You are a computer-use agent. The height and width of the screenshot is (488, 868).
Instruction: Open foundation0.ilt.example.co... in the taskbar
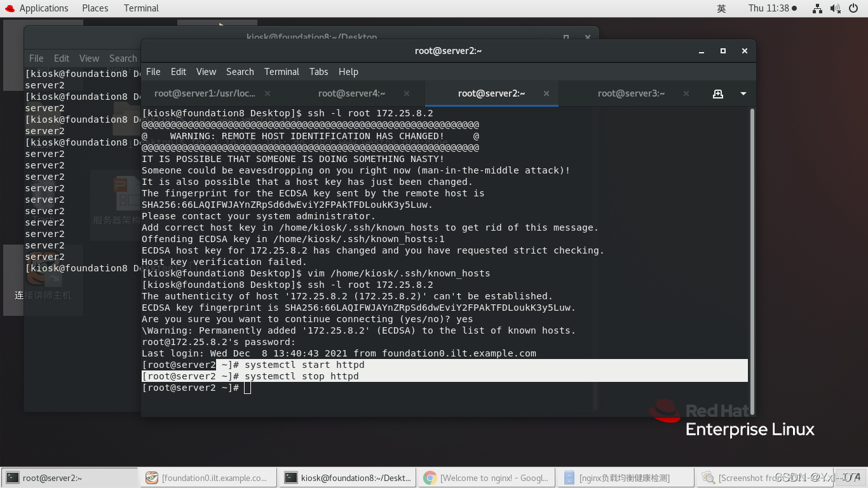coord(208,478)
